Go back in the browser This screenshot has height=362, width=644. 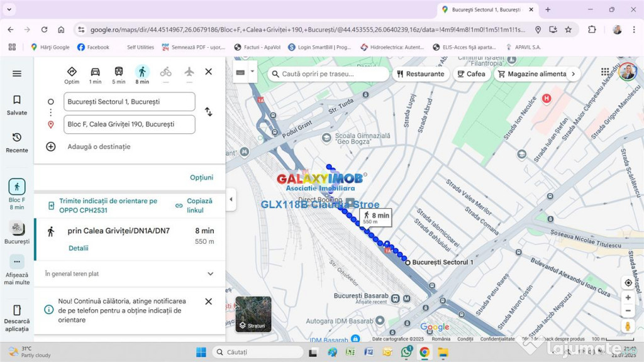point(11,30)
